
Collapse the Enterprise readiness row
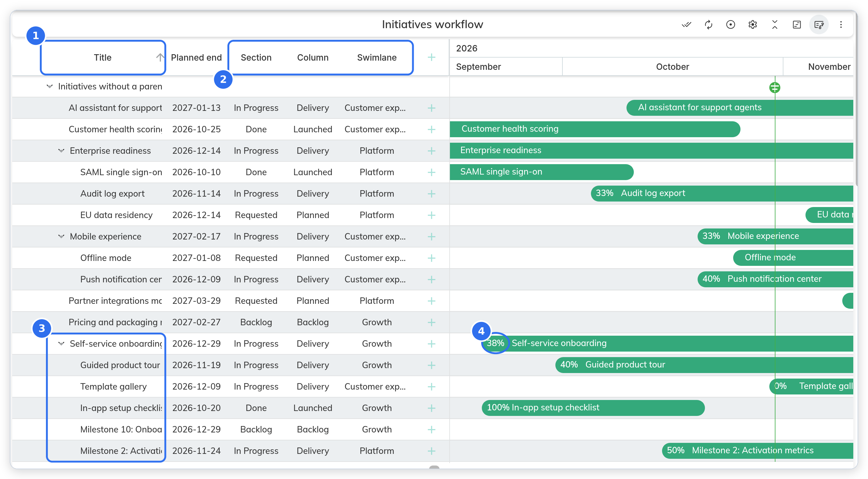coord(61,151)
